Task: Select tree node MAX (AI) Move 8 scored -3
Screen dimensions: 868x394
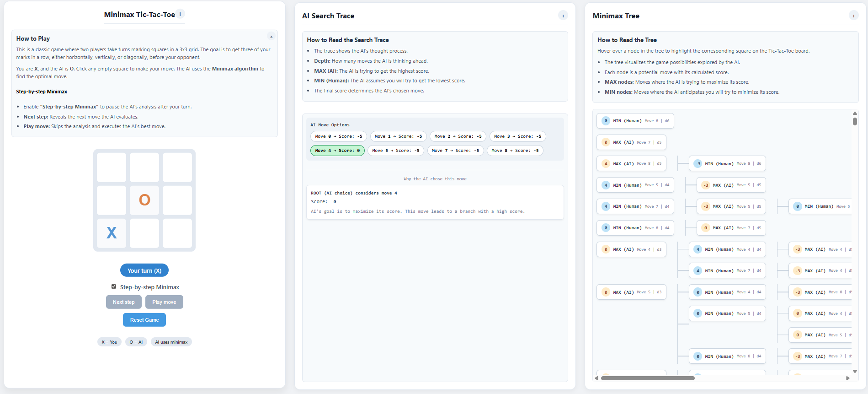Action: click(x=820, y=292)
